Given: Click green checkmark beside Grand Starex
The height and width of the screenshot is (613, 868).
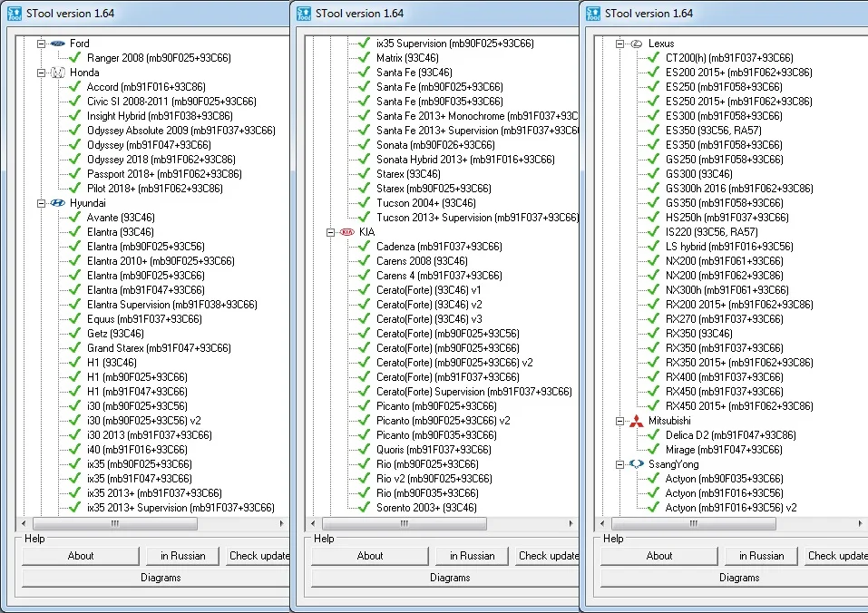Looking at the screenshot, I should [x=74, y=347].
